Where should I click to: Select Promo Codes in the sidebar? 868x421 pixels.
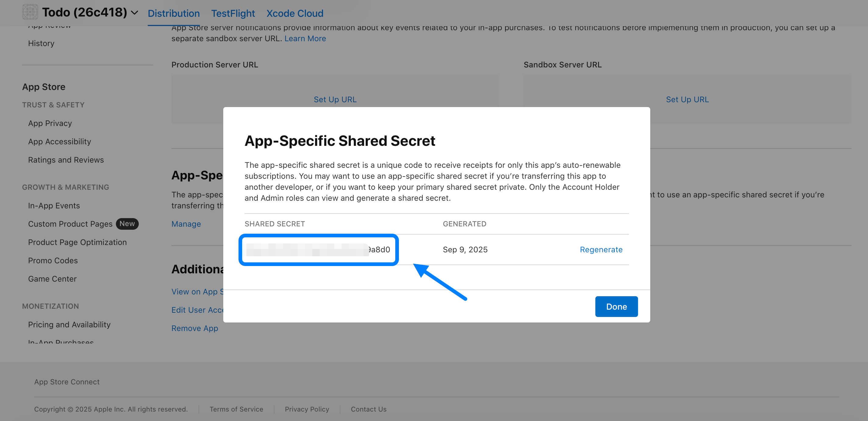(x=52, y=261)
